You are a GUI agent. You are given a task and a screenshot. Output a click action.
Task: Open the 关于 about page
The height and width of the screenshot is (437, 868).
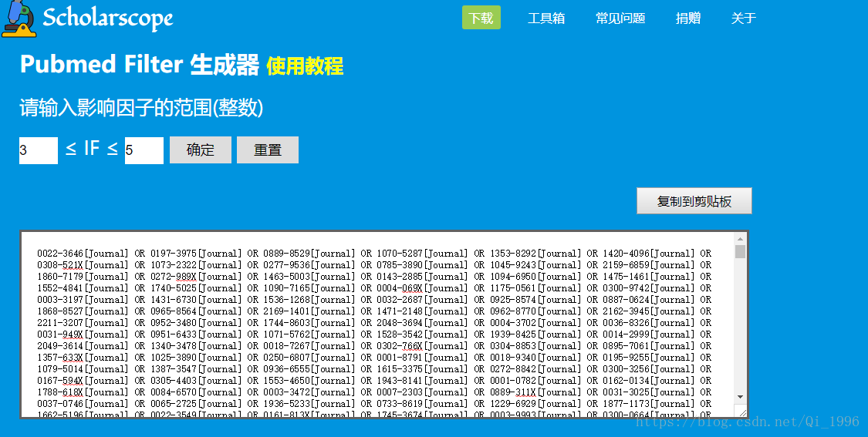pyautogui.click(x=744, y=18)
